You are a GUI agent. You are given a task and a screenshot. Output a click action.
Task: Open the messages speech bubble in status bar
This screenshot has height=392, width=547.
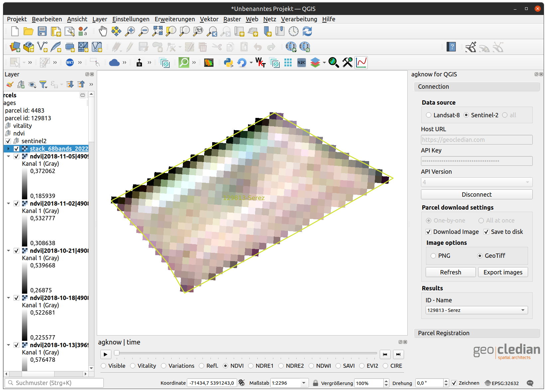coord(530,383)
